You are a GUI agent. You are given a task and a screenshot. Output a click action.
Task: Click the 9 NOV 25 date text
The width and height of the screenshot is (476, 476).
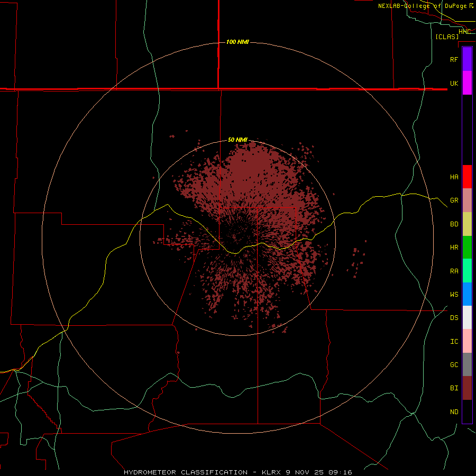305,472
